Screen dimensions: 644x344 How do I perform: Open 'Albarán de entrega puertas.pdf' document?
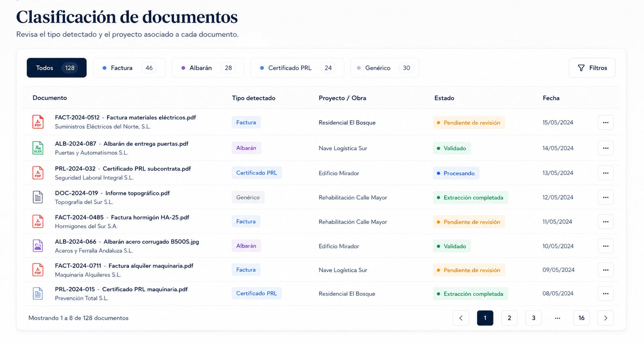click(146, 144)
